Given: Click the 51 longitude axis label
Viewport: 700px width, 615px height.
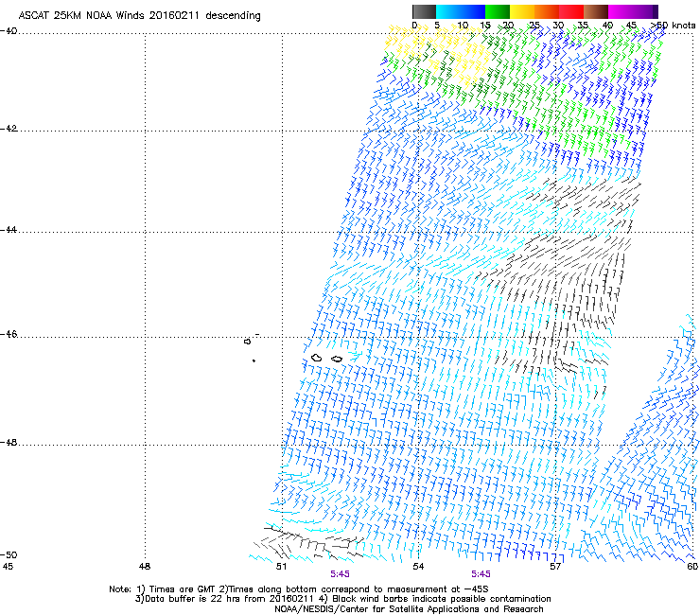Looking at the screenshot, I should coord(281,567).
